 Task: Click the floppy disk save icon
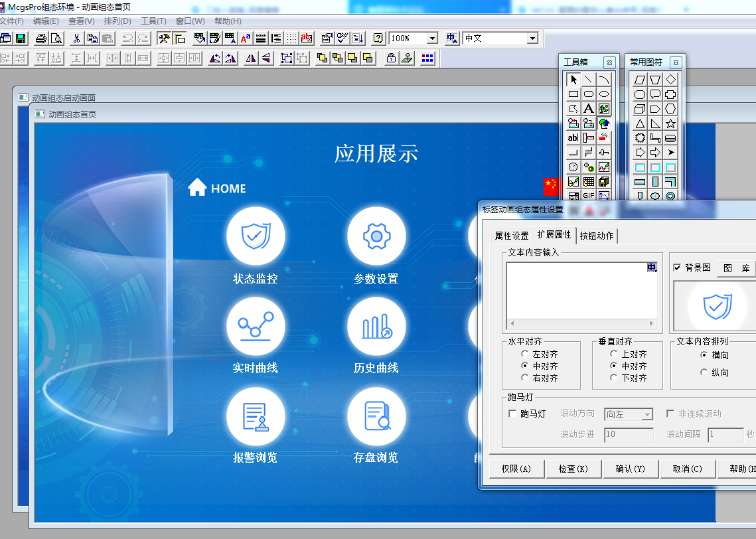point(21,38)
